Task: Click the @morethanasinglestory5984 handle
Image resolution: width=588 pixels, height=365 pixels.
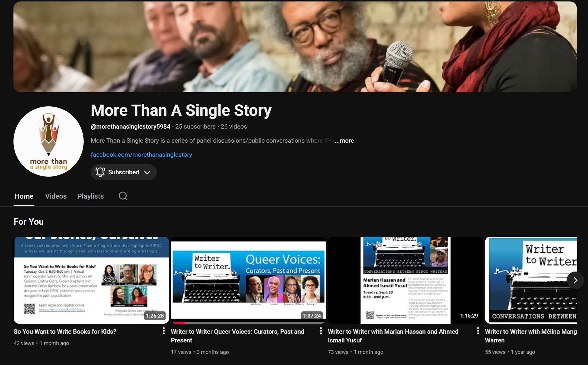Action: click(130, 126)
